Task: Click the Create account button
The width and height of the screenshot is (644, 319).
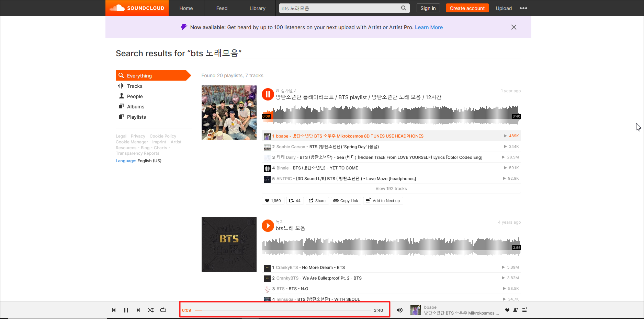Action: pos(467,8)
